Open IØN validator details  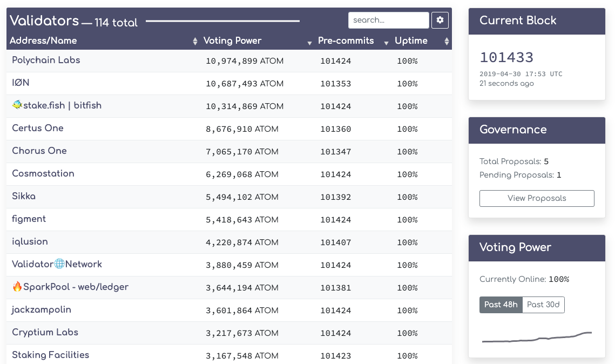coord(21,83)
